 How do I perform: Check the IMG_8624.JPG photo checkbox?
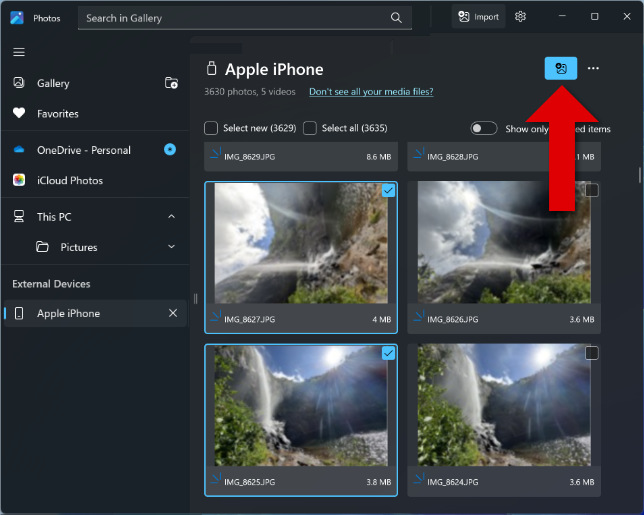(x=591, y=353)
